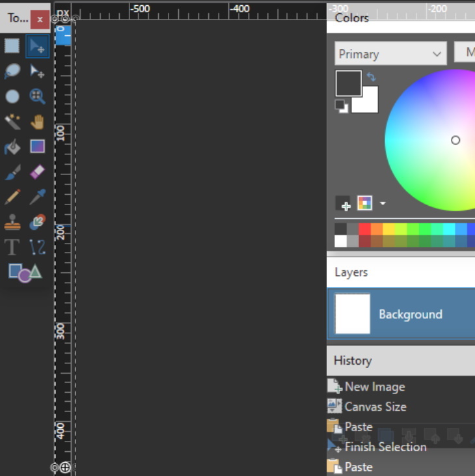Choose the cyan palette swatch
This screenshot has height=476, width=475.
pos(449,229)
